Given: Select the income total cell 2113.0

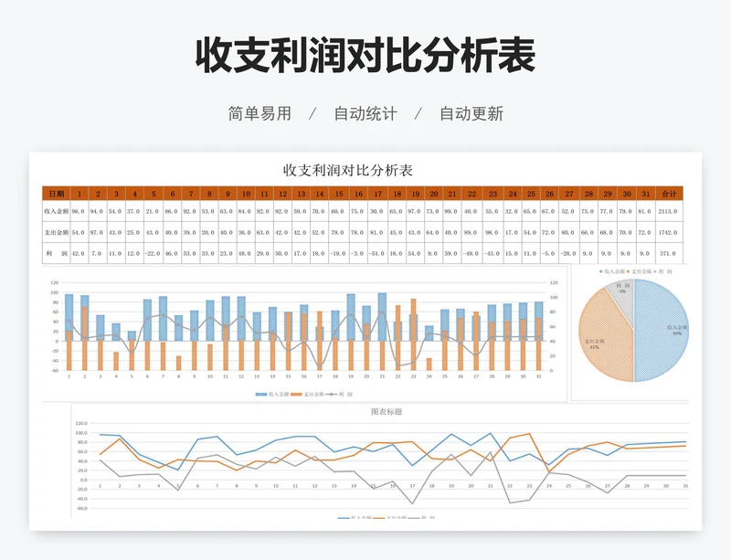Looking at the screenshot, I should (x=669, y=211).
